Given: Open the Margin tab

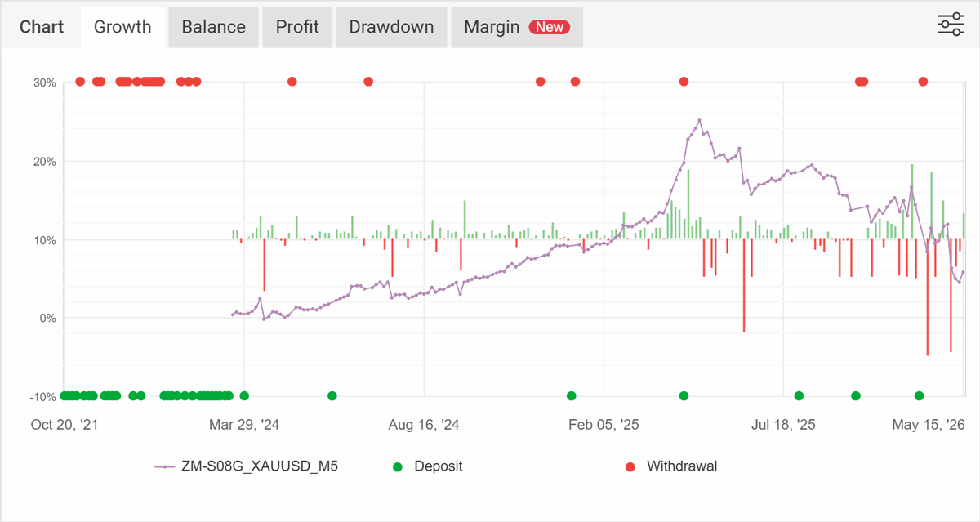Looking at the screenshot, I should [x=517, y=27].
